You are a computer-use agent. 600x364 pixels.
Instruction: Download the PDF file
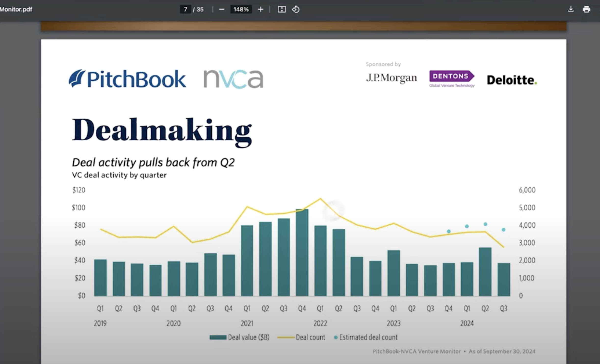pyautogui.click(x=571, y=9)
